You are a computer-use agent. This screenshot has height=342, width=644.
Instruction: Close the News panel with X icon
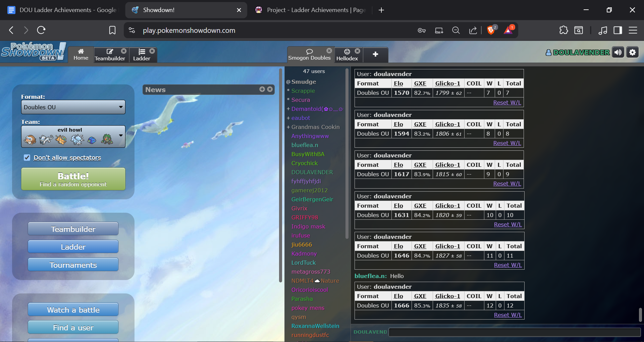tap(270, 89)
